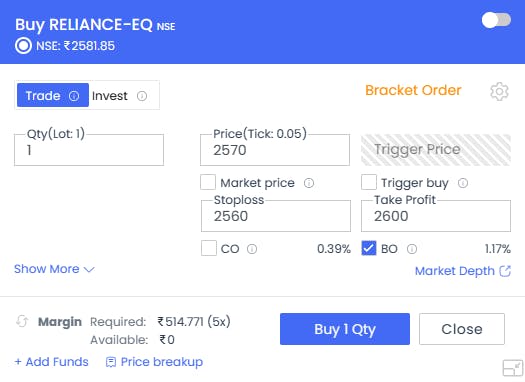Click info icon next to CO
Image resolution: width=525 pixels, height=382 pixels.
click(x=252, y=249)
